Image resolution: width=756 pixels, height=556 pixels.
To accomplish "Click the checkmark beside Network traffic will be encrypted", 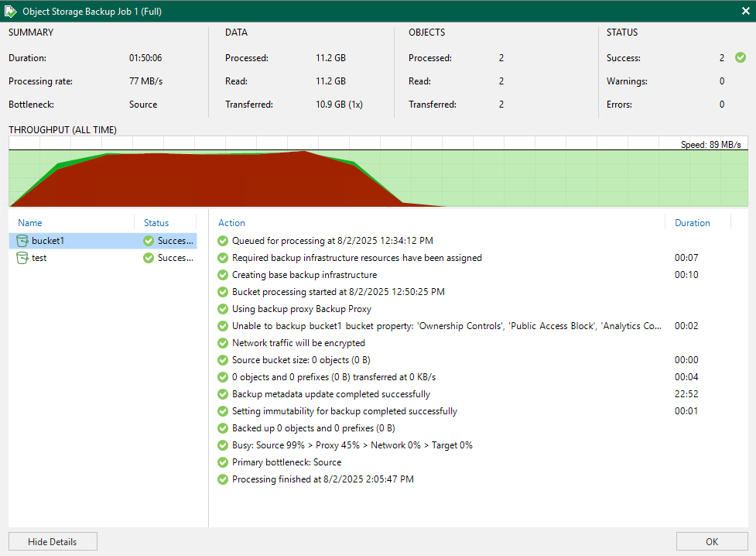I will coord(223,343).
